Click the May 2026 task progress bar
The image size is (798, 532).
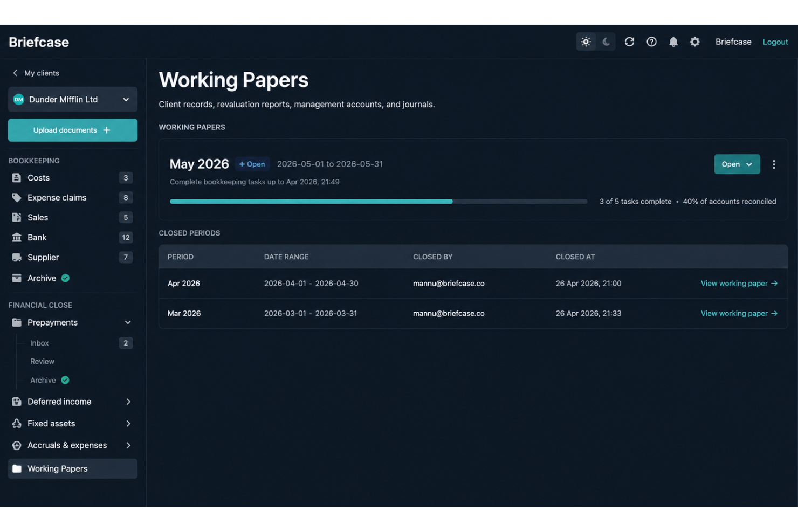pos(378,202)
